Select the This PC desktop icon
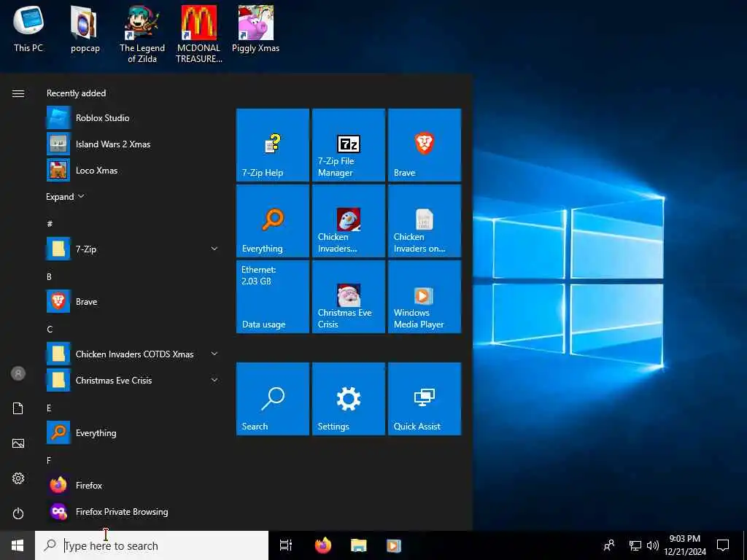Image resolution: width=747 pixels, height=560 pixels. click(28, 28)
